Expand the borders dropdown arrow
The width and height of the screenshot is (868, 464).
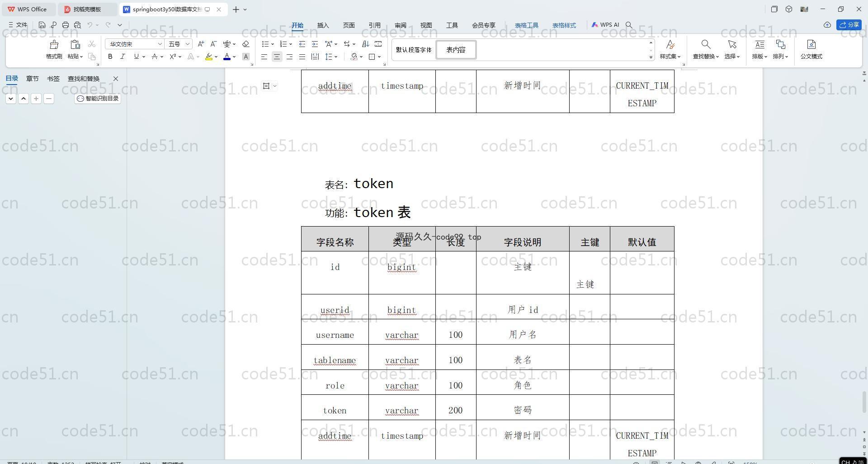379,57
